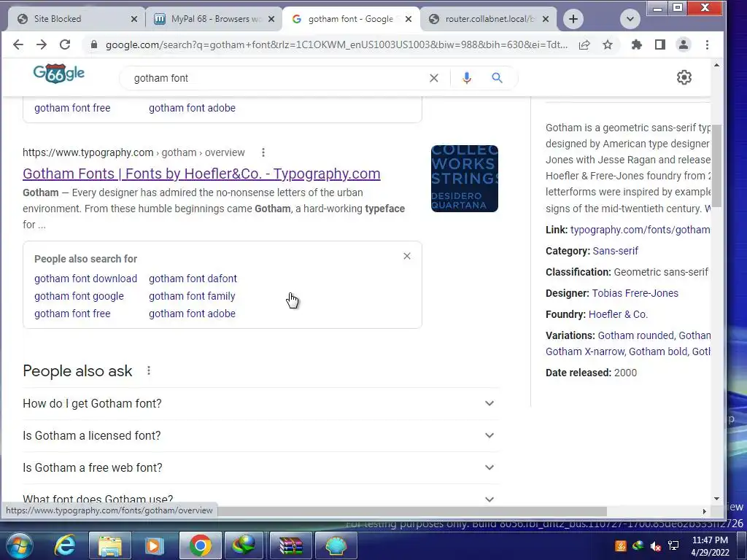The height and width of the screenshot is (560, 747).
Task: Click the gotham font download suggestion
Action: tap(86, 279)
